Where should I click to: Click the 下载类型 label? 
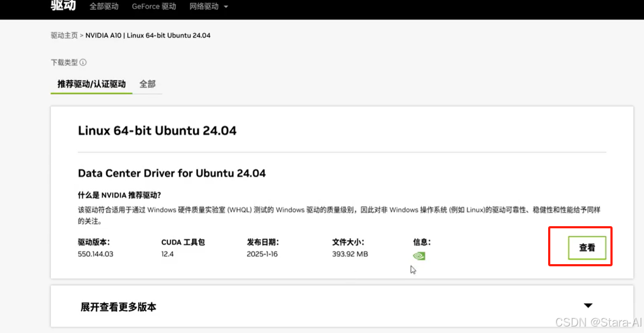point(64,62)
